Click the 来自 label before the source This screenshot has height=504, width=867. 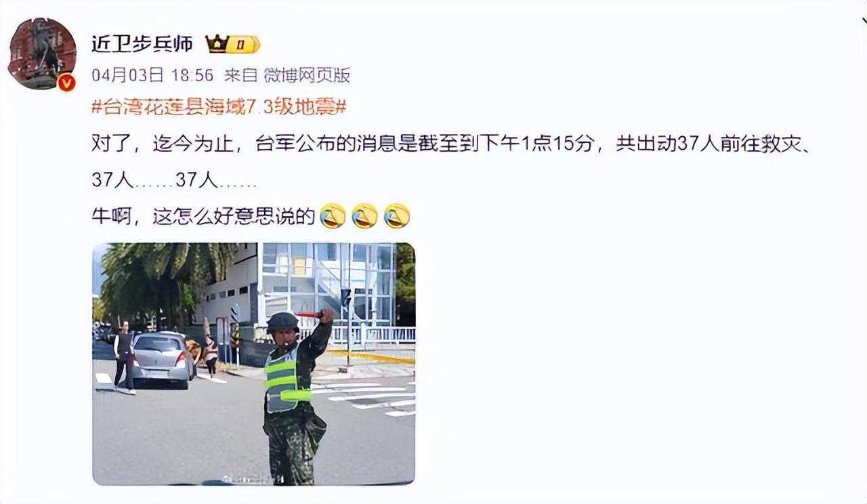(x=241, y=75)
